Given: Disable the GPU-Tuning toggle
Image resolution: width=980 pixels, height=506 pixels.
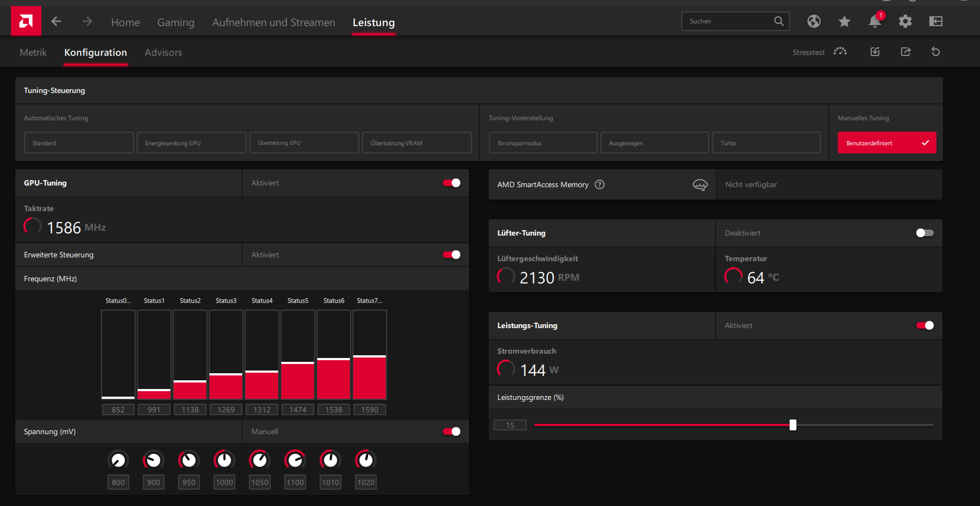Looking at the screenshot, I should (452, 183).
